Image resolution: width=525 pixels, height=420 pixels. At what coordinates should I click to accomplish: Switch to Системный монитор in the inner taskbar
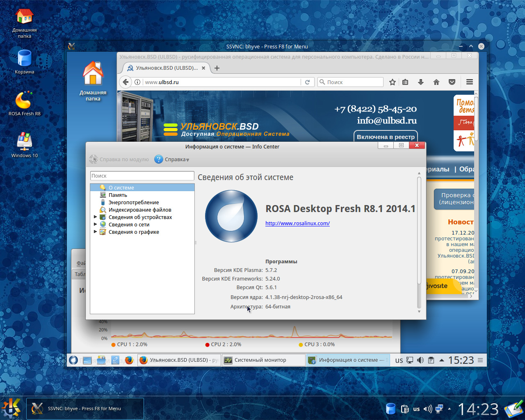pyautogui.click(x=264, y=360)
